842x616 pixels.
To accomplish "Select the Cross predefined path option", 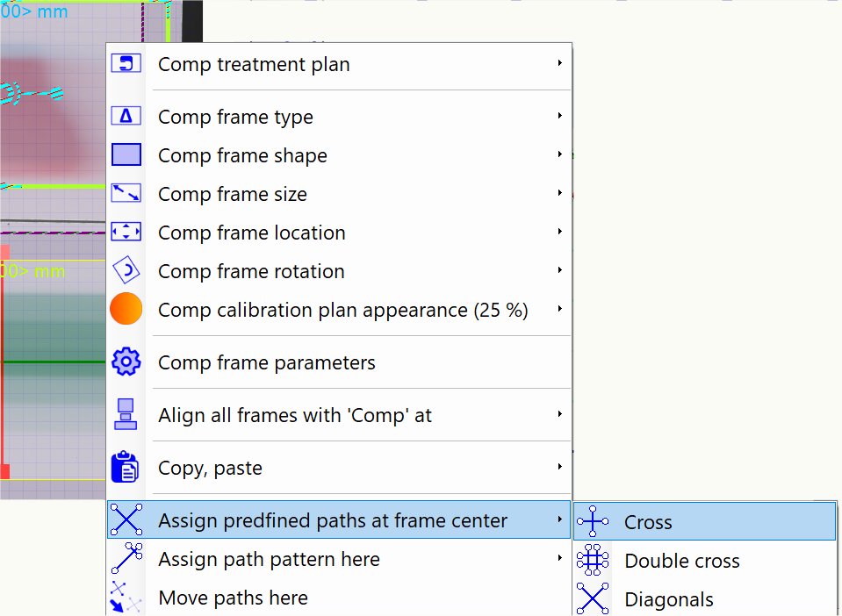I will pos(648,522).
